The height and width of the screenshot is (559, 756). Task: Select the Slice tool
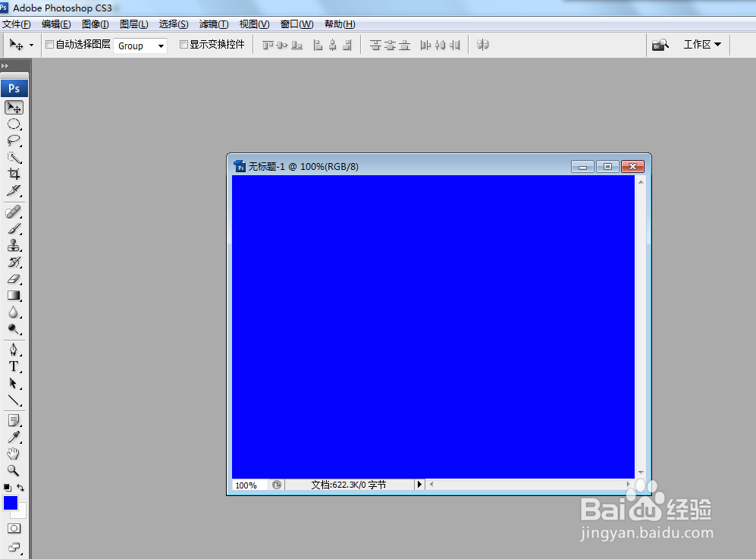click(x=14, y=190)
